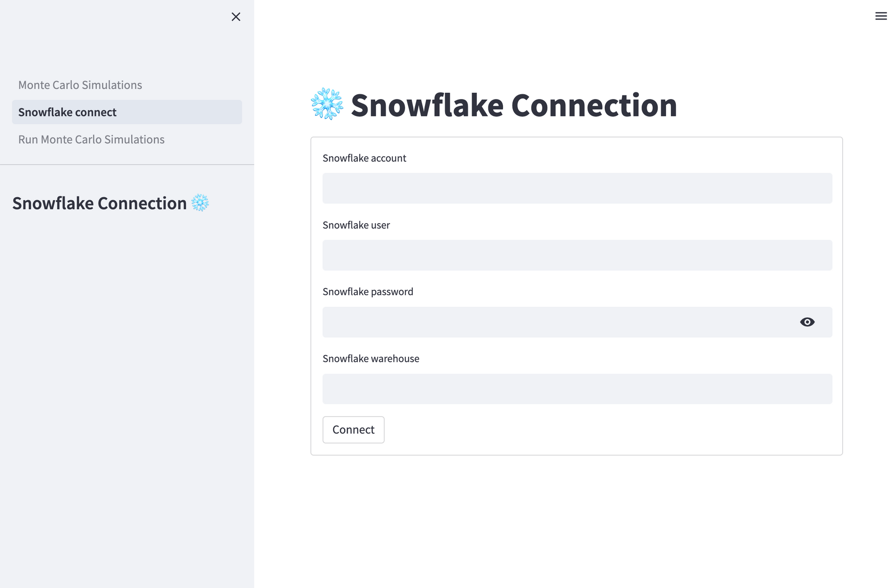The width and height of the screenshot is (888, 588).
Task: Click the "Snowflake password" field label
Action: pos(368,292)
